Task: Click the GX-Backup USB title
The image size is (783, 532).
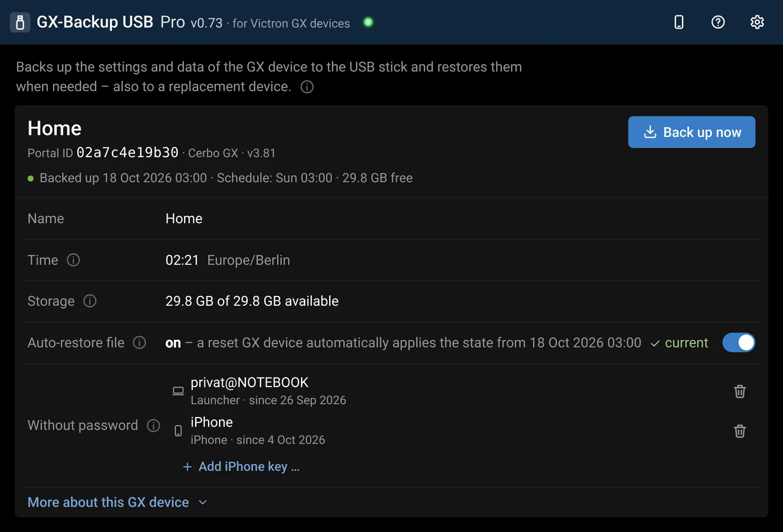Action: (x=95, y=22)
